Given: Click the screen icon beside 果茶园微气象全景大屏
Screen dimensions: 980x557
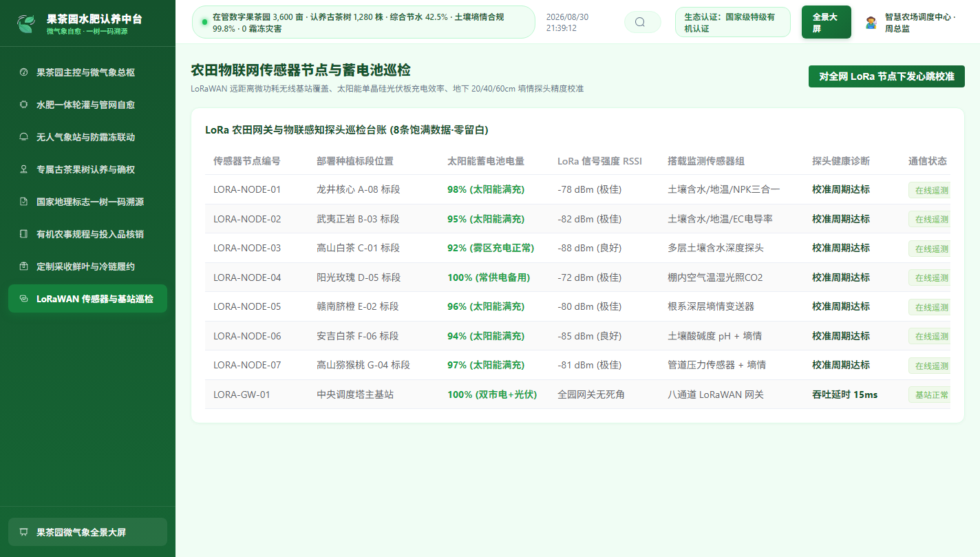Looking at the screenshot, I should coord(23,532).
